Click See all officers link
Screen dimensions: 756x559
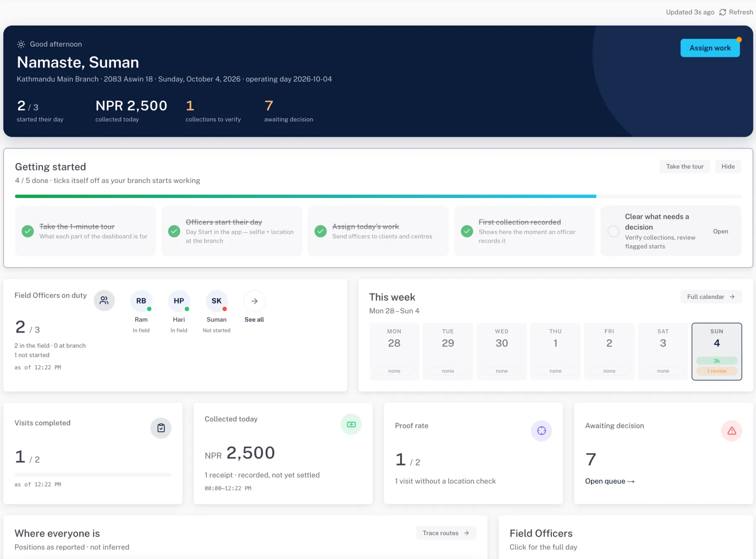click(x=254, y=319)
